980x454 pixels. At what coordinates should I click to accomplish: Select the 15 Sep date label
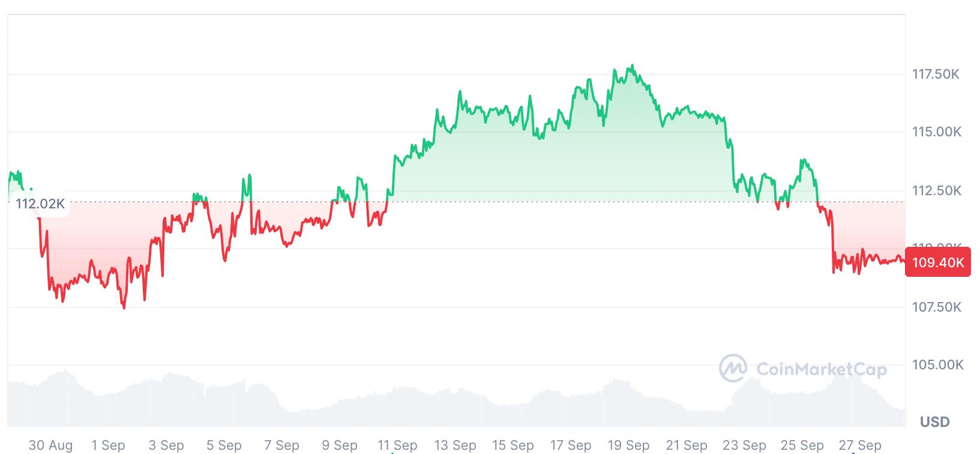(x=513, y=445)
